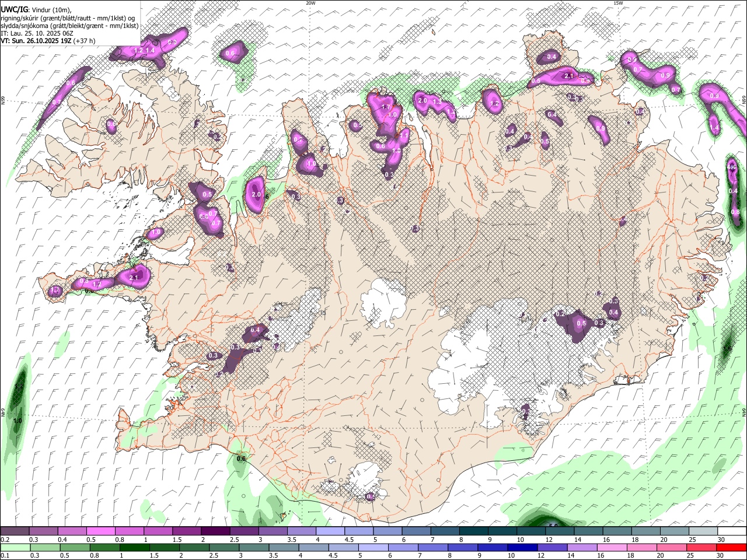This screenshot has width=747, height=560.
Task: Click the "1.4" value in the northwest offshore snow patch
Action: click(x=150, y=51)
